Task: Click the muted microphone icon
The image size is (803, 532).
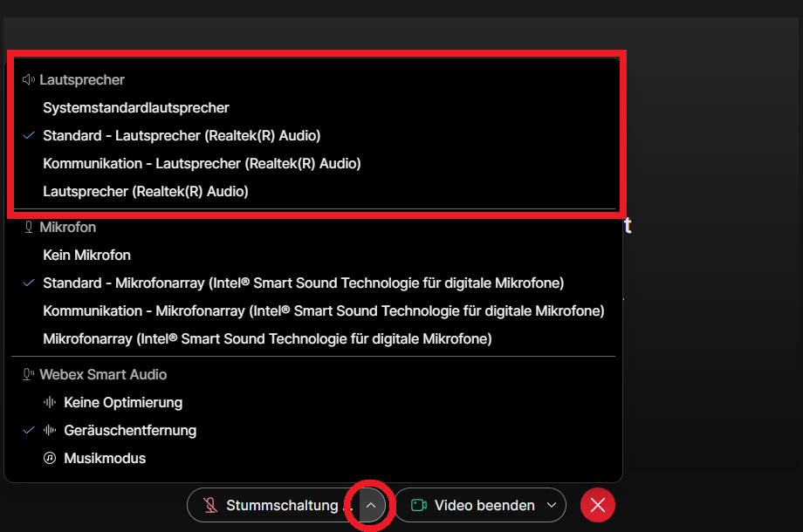Action: click(210, 505)
